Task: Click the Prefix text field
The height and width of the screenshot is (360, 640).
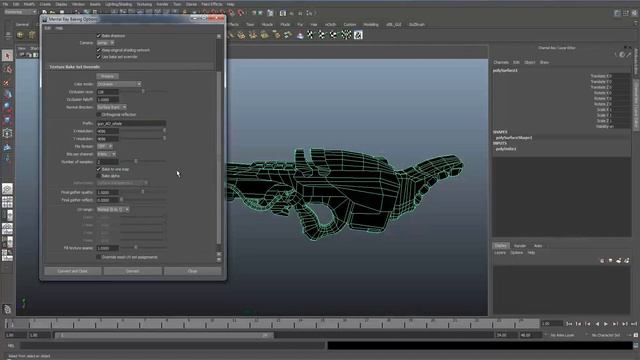Action: tap(131, 123)
